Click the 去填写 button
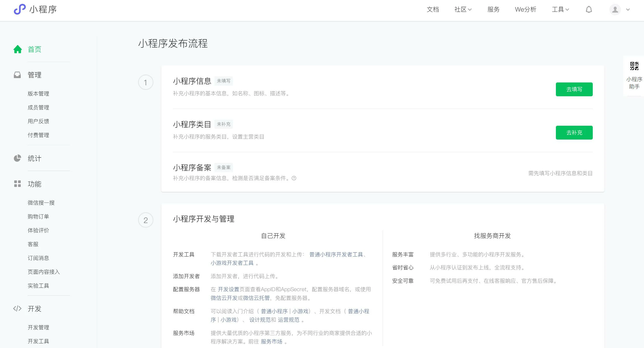 click(x=574, y=89)
